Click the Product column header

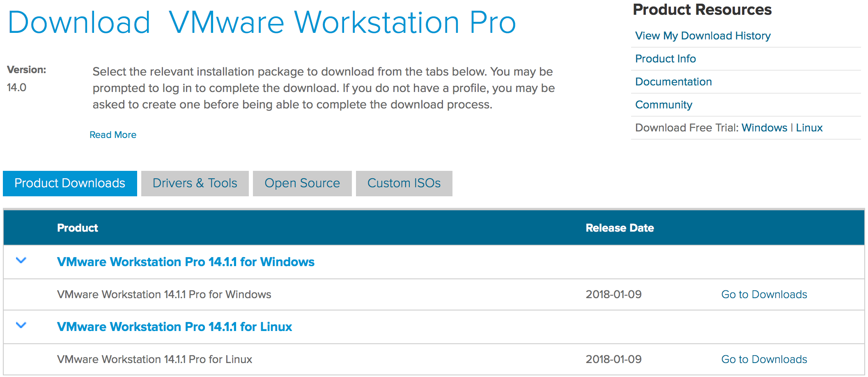[78, 228]
